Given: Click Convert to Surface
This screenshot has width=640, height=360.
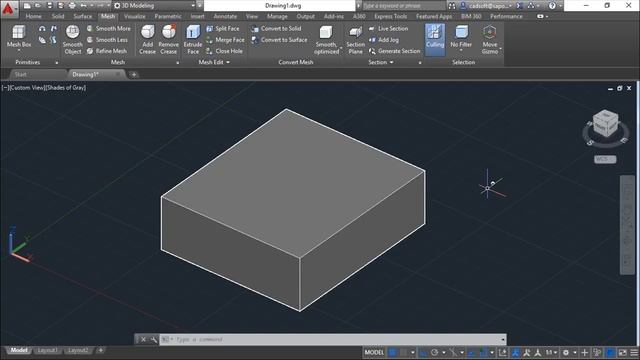Looking at the screenshot, I should click(279, 40).
